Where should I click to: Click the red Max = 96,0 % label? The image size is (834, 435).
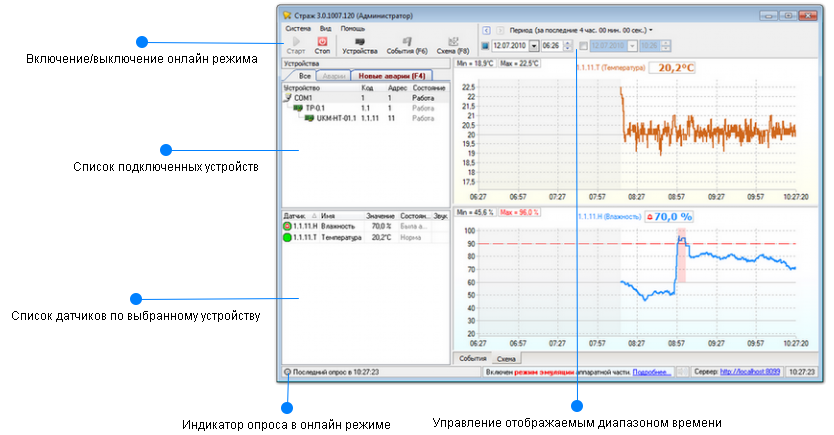519,212
